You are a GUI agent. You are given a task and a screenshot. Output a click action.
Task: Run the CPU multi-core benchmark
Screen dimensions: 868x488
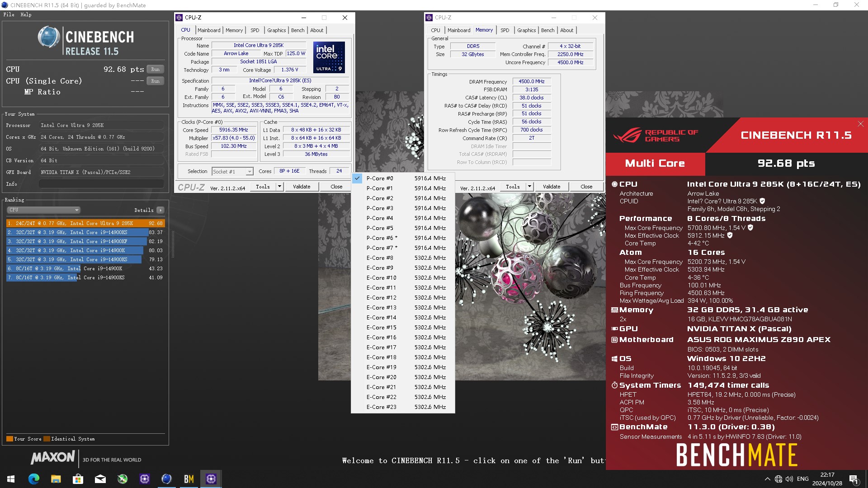coord(156,69)
